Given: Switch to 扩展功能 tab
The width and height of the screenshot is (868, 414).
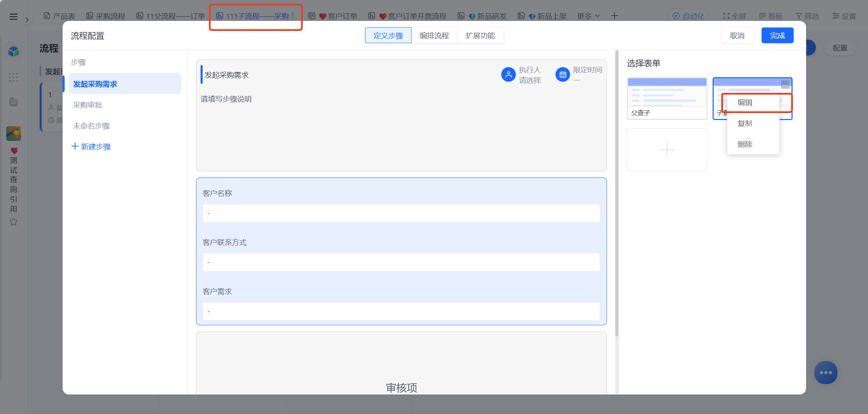Looking at the screenshot, I should [x=480, y=35].
